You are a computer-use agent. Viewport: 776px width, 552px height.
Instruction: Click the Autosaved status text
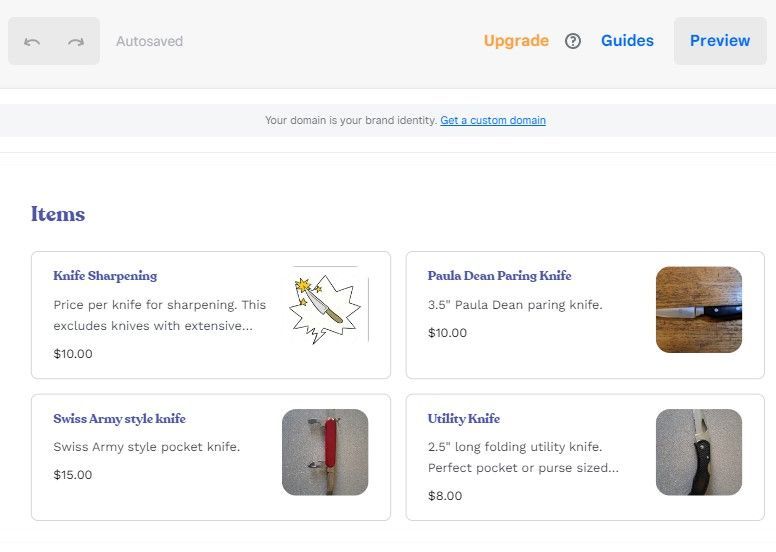[x=149, y=42]
